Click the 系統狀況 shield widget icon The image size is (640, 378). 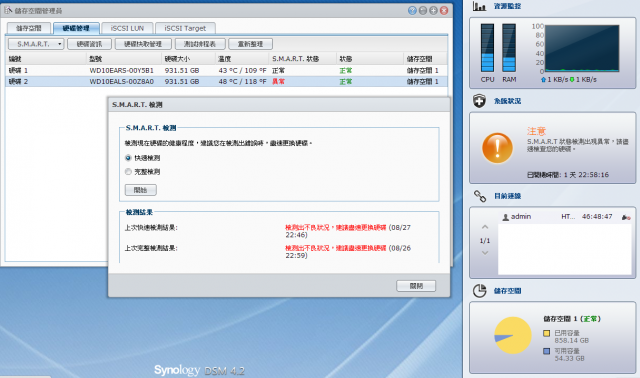[479, 101]
